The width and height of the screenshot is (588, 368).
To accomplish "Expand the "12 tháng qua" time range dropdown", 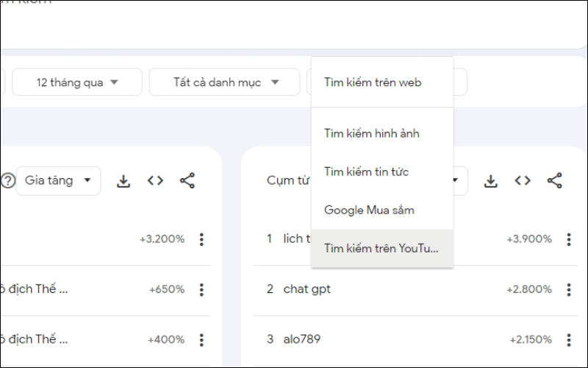I will [77, 82].
